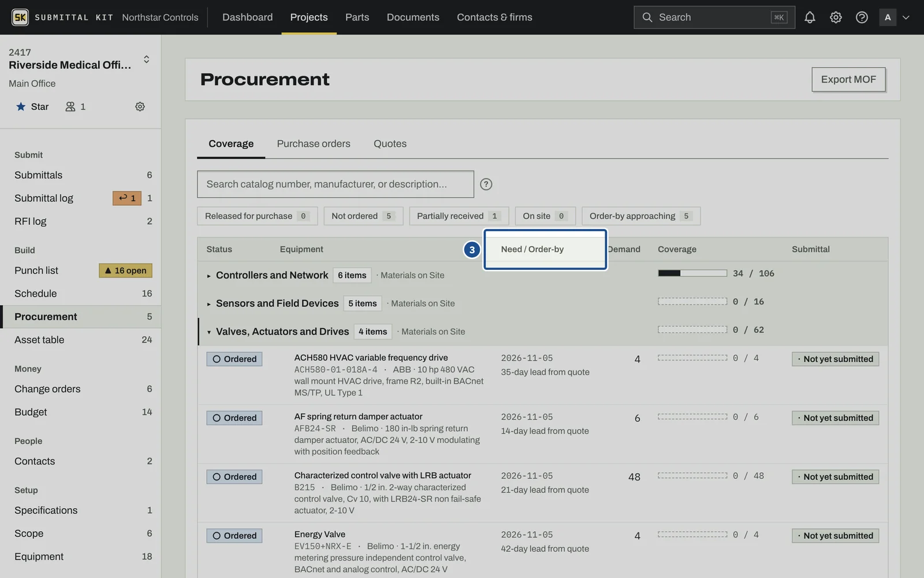Click Ordered status of Energy Valve
This screenshot has width=924, height=578.
pyautogui.click(x=234, y=536)
